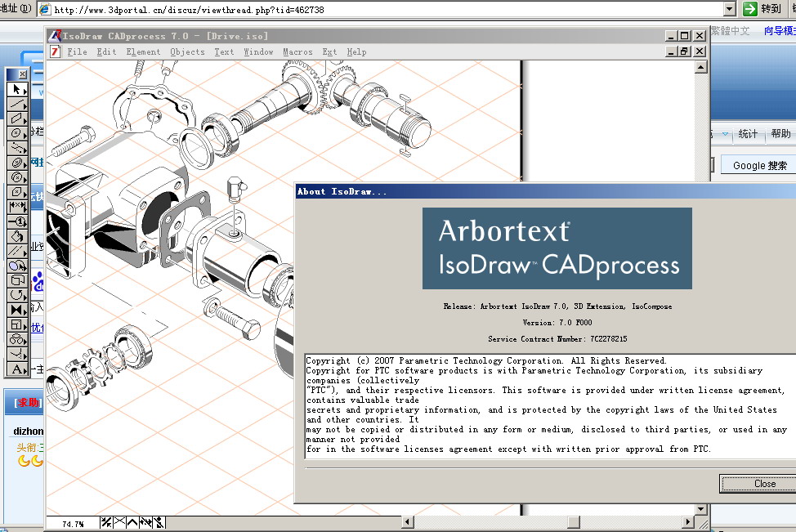Select the three-circles 3D transform tool
This screenshot has height=532, width=796.
pyautogui.click(x=16, y=340)
